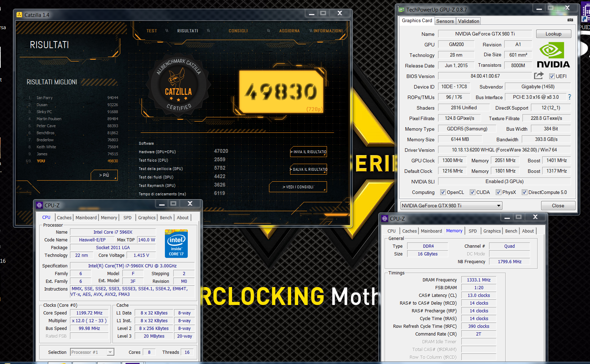This screenshot has width=590, height=364.
Task: Open the INFORMAZIONI menu in Catzilla
Action: pyautogui.click(x=328, y=31)
